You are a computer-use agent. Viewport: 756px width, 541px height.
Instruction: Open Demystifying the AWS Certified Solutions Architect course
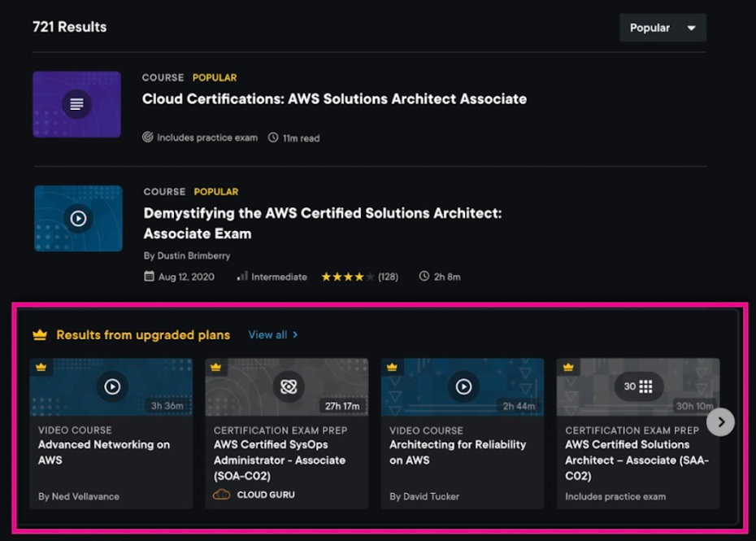click(x=323, y=224)
